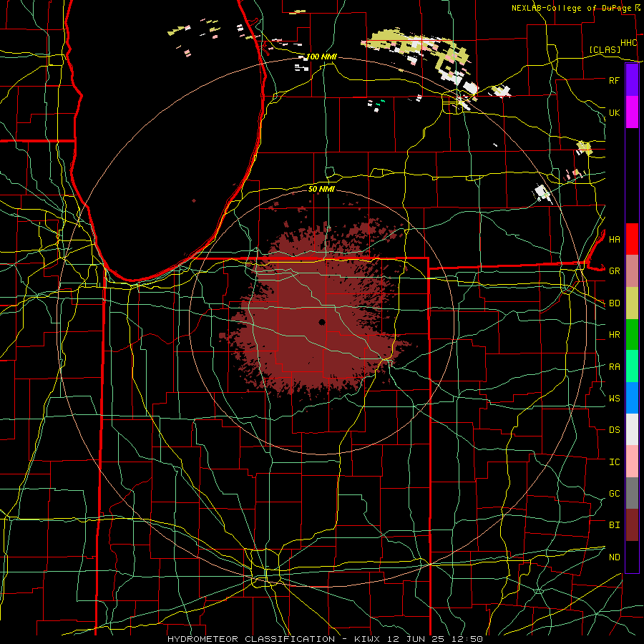Screen dimensions: 644x644
Task: Click the 50 NMI range ring label
Action: point(321,189)
